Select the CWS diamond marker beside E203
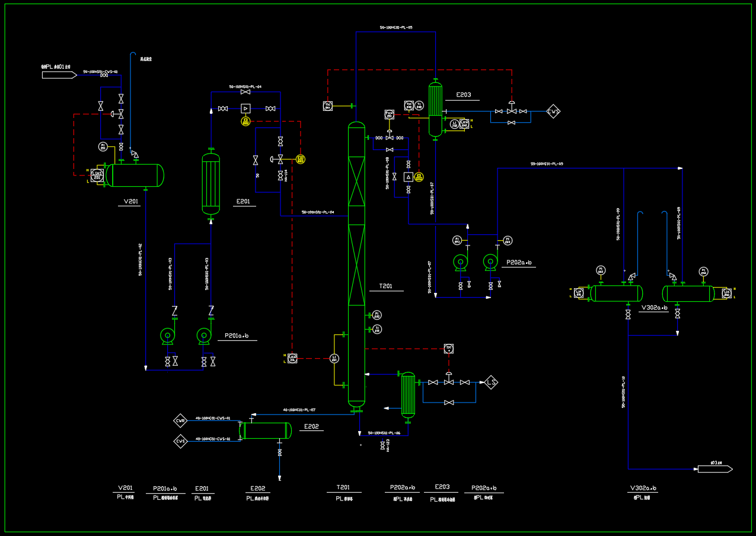Screen dimensions: 756x536 pos(553,111)
